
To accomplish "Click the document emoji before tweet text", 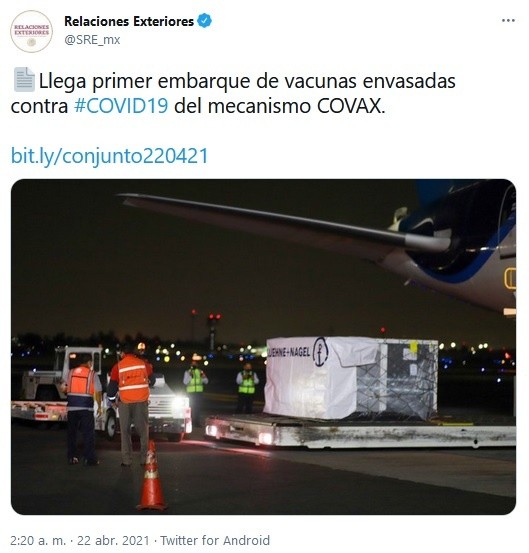I will (24, 80).
